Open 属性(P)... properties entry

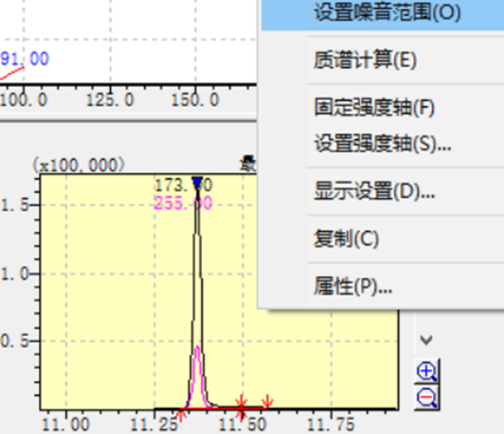[x=353, y=287]
